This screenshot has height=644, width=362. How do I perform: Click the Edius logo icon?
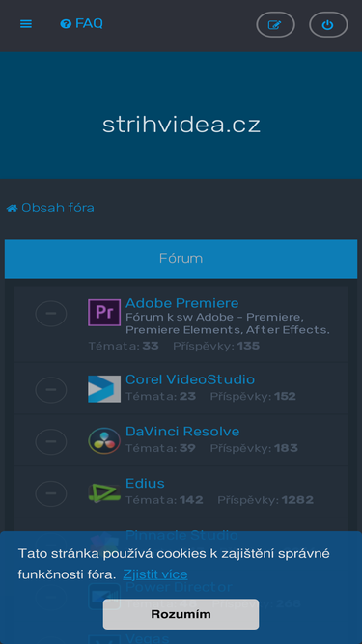[x=104, y=492]
